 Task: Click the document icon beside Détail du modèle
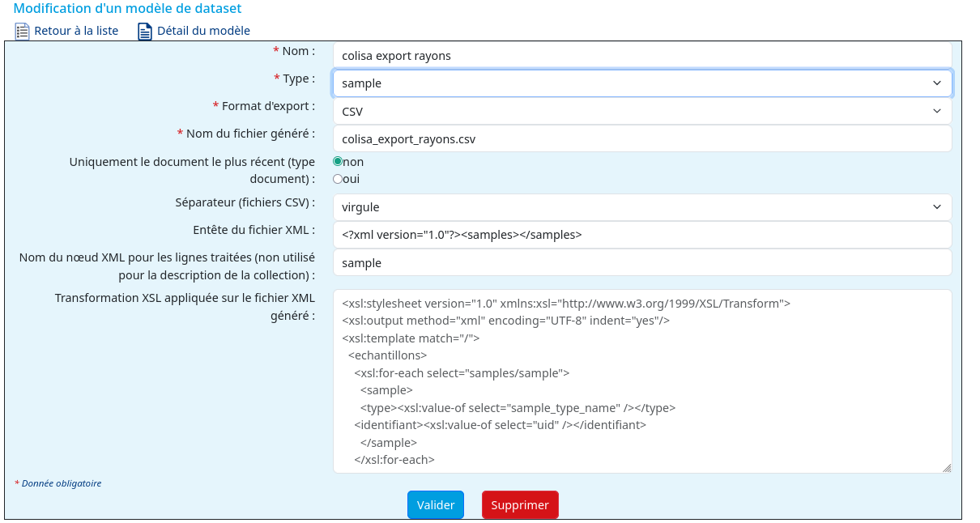tap(145, 32)
